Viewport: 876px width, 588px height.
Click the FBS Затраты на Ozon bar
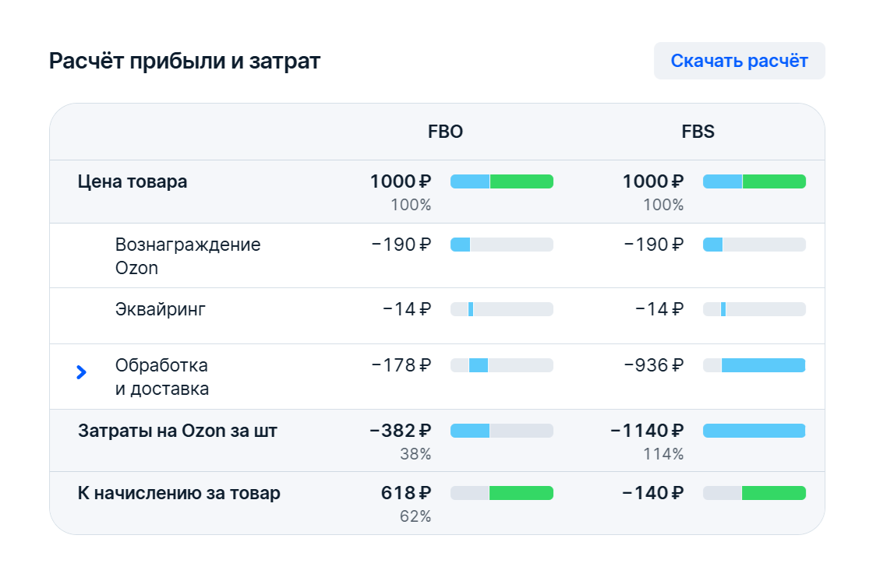(x=754, y=431)
